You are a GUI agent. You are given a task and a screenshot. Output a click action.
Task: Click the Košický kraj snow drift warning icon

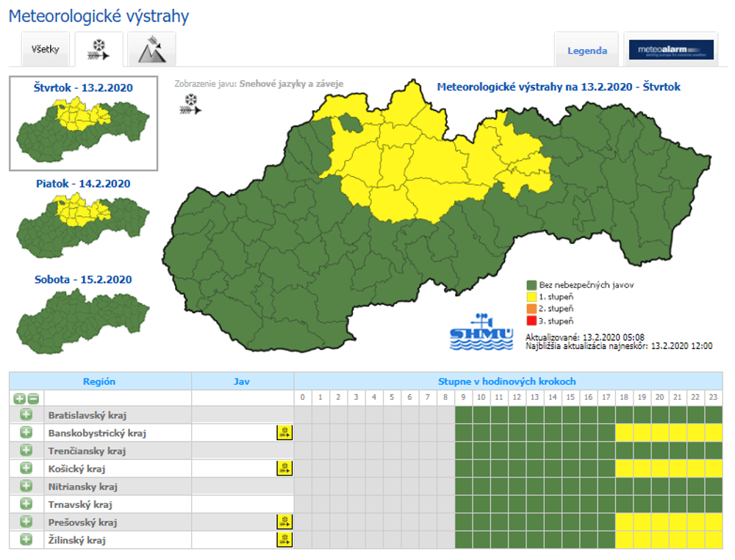coord(284,468)
